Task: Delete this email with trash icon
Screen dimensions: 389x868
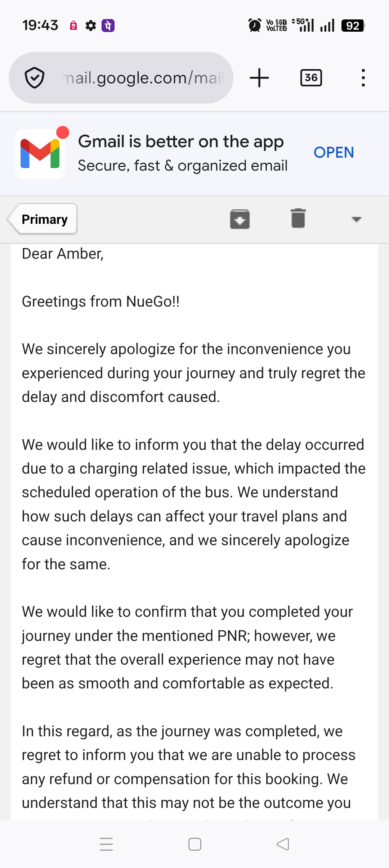Action: point(298,218)
